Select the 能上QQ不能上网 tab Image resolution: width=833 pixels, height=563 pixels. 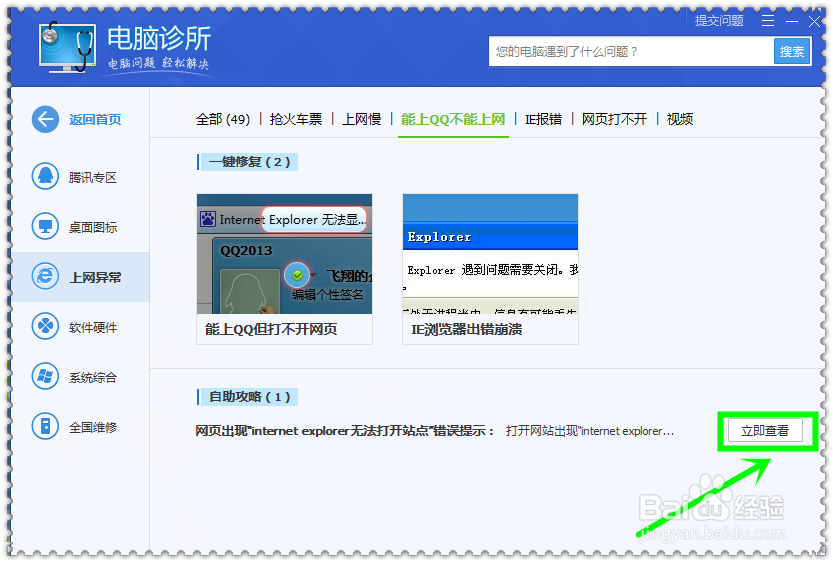click(453, 119)
